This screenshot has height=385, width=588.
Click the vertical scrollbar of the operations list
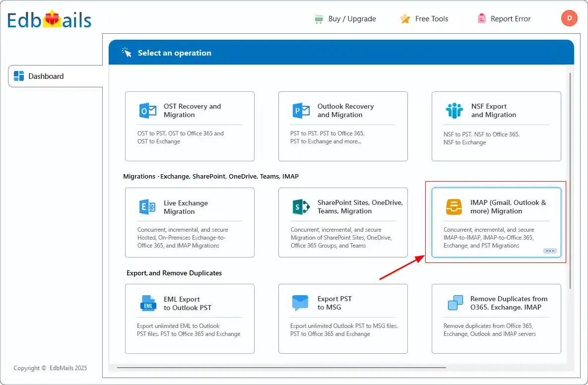570,181
